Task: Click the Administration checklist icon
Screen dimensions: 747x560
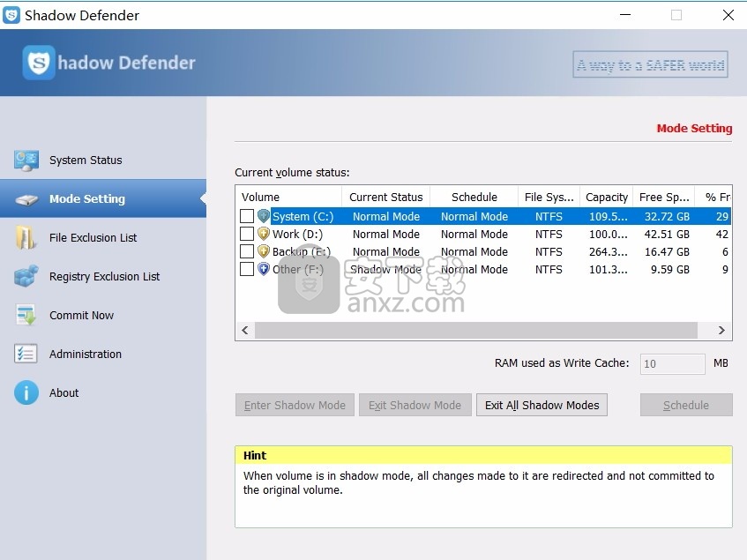Action: pyautogui.click(x=26, y=354)
